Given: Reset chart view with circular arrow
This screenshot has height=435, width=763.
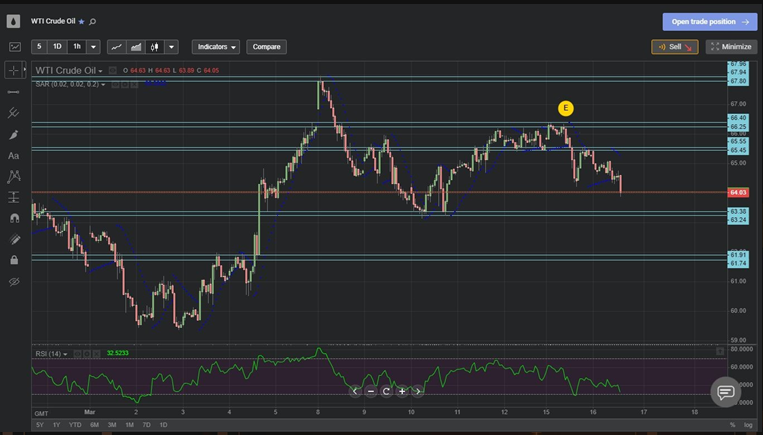Looking at the screenshot, I should pyautogui.click(x=386, y=391).
